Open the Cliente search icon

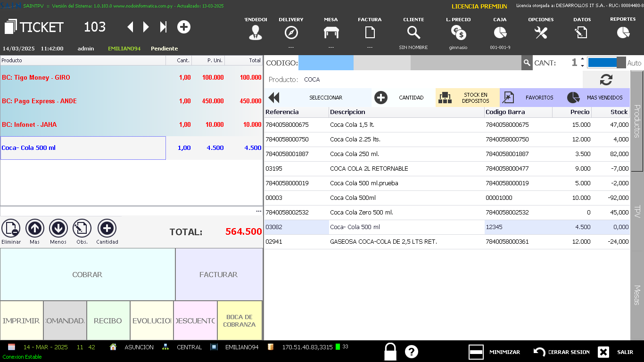click(413, 33)
